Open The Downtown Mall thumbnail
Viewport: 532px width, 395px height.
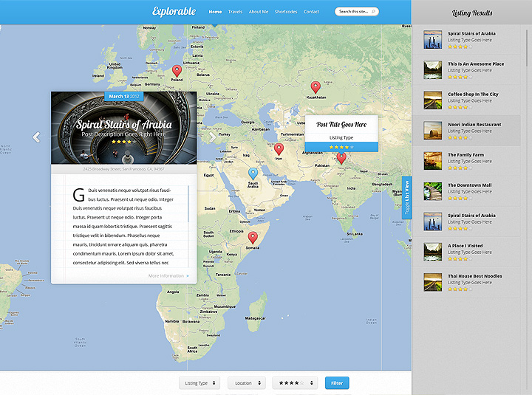[x=432, y=191]
